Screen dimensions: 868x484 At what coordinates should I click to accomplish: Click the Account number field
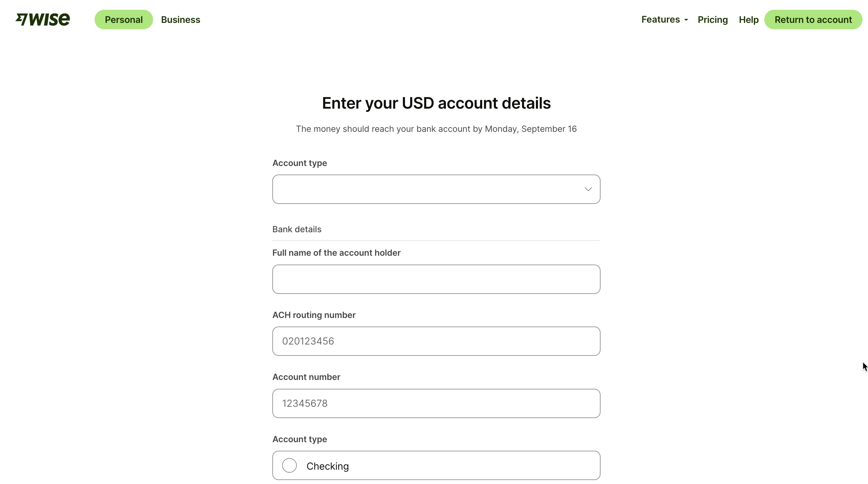tap(436, 403)
